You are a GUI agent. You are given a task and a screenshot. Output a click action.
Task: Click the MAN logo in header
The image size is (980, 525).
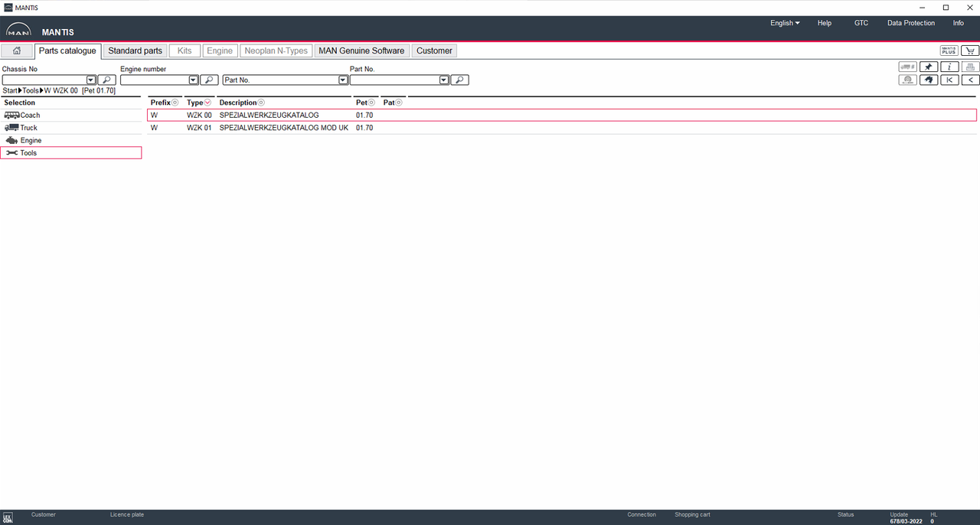[x=19, y=31]
